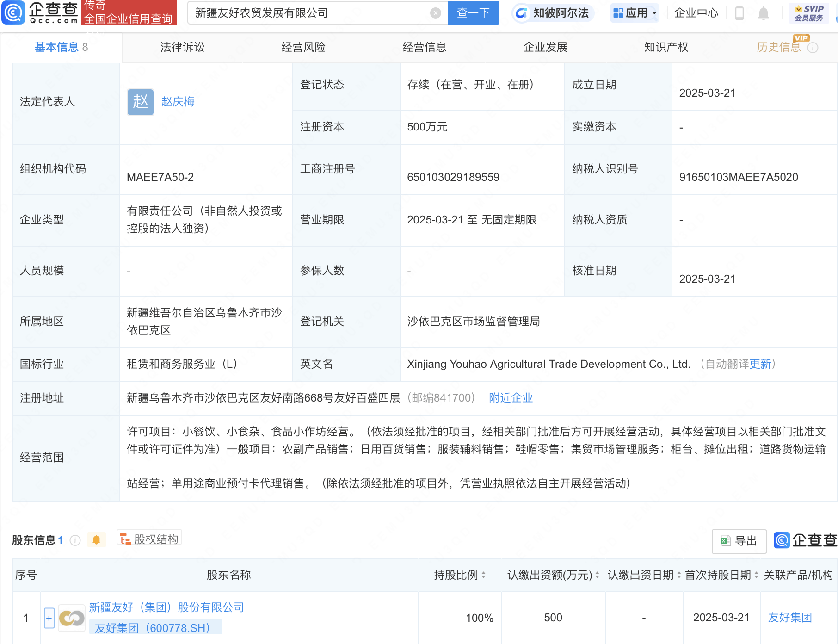This screenshot has height=644, width=838.
Task: Switch to the 知识产权 tab
Action: pyautogui.click(x=666, y=47)
